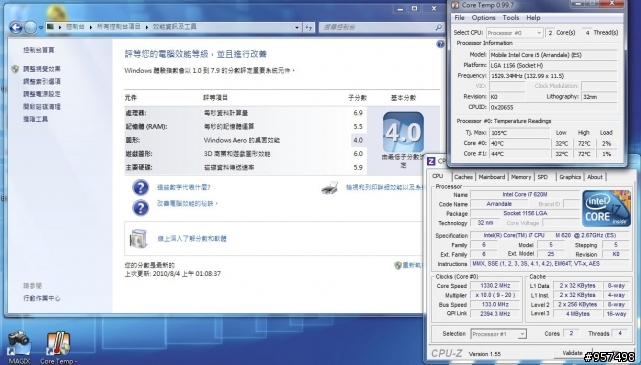The image size is (641, 365).
Task: Click the Name field Intel Core i7 620M
Action: [525, 195]
